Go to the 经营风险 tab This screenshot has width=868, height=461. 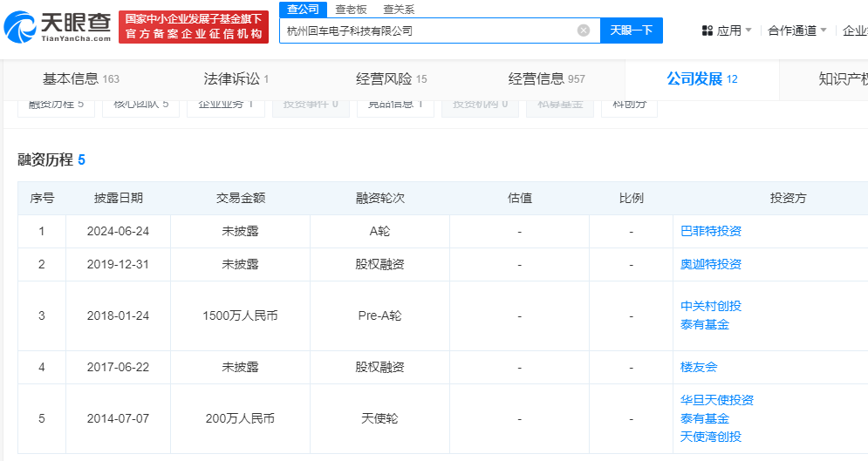click(391, 79)
